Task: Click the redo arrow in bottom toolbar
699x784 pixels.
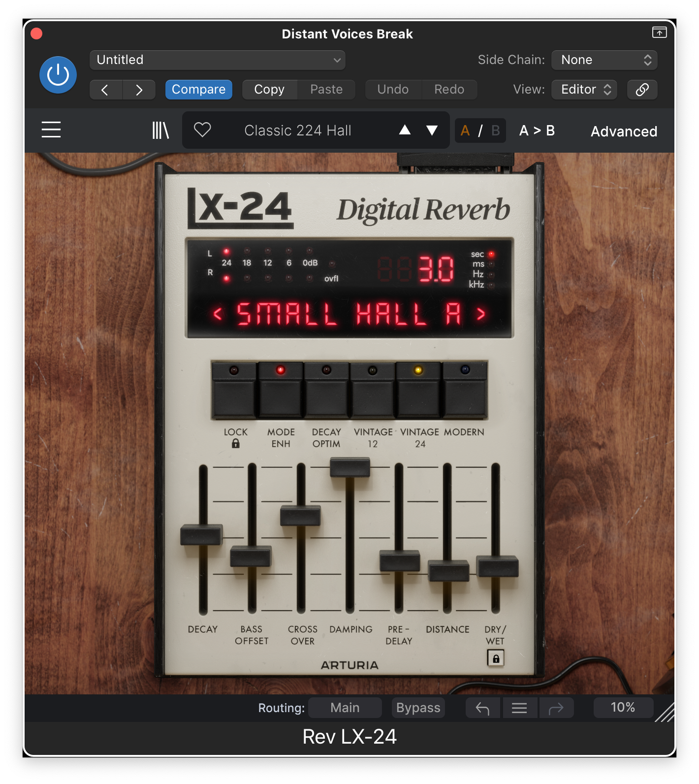Action: click(x=556, y=708)
